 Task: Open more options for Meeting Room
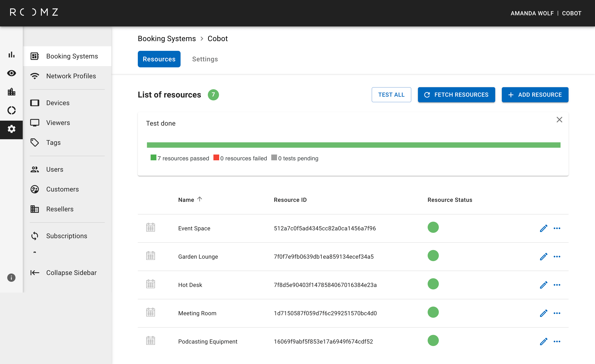(557, 313)
